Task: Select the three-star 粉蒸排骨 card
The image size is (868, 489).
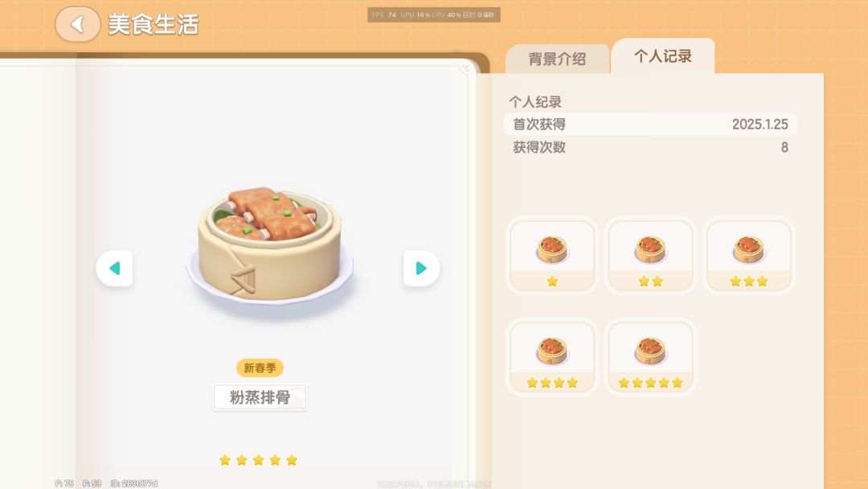Action: coord(749,255)
